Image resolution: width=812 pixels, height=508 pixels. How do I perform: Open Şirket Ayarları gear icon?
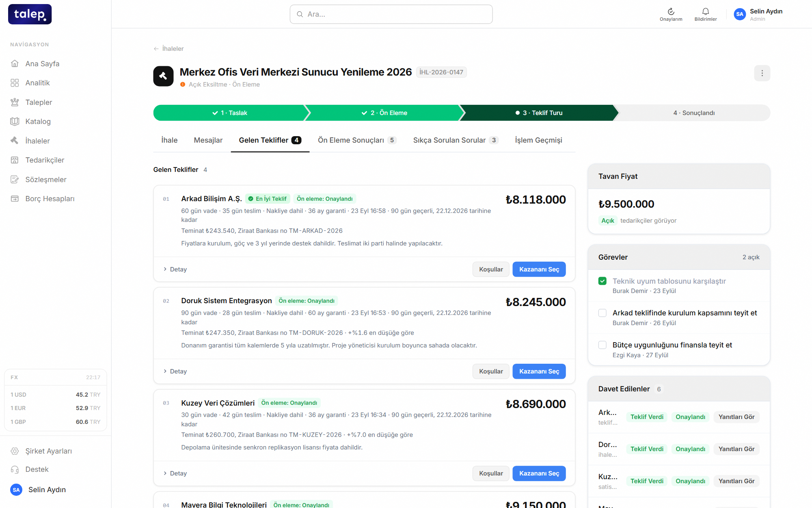click(x=15, y=451)
